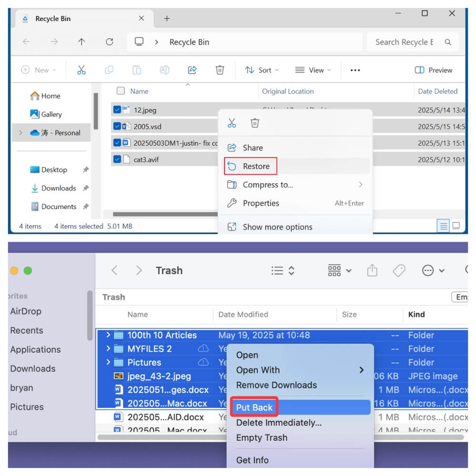Choose Put Back in the Trash context menu
Image resolution: width=476 pixels, height=476 pixels.
coord(254,407)
